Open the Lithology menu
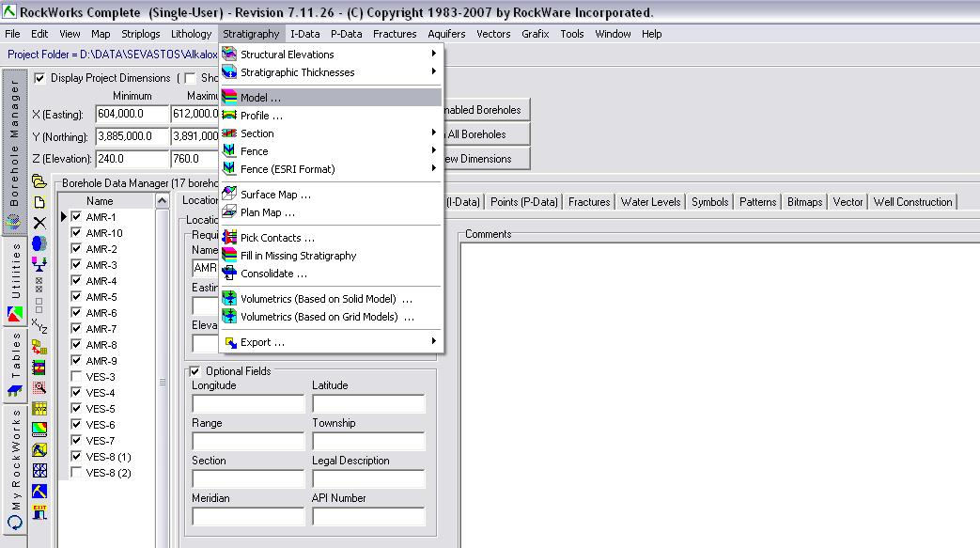Screen dimensions: 980x548 [192, 34]
